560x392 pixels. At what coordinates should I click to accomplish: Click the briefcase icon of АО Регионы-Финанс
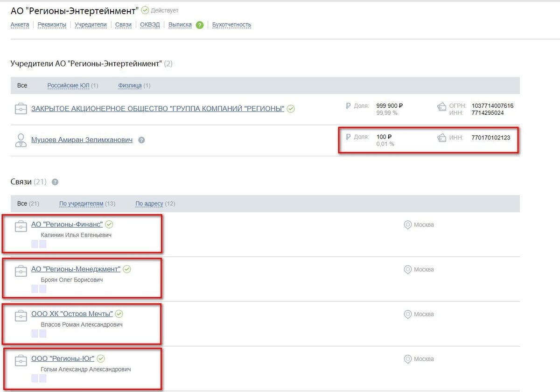pos(21,226)
